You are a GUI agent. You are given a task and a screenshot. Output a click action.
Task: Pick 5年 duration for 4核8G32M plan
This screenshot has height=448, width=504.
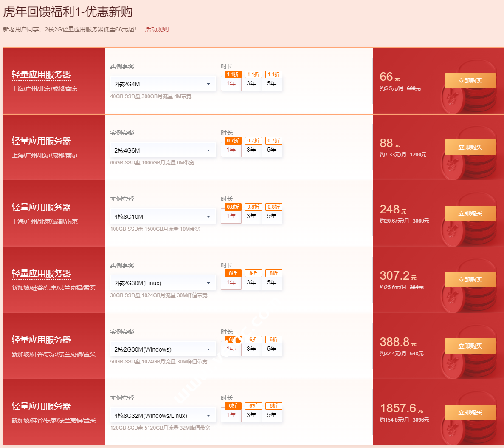click(x=272, y=415)
